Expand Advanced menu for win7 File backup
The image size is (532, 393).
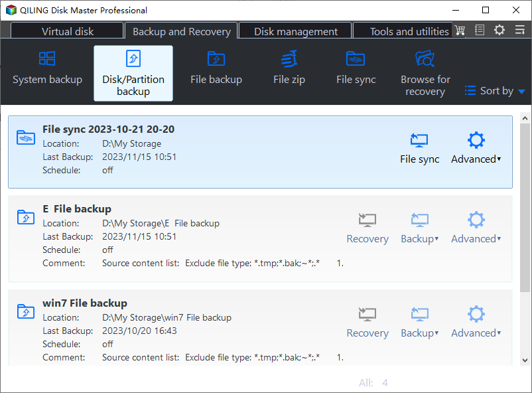476,323
